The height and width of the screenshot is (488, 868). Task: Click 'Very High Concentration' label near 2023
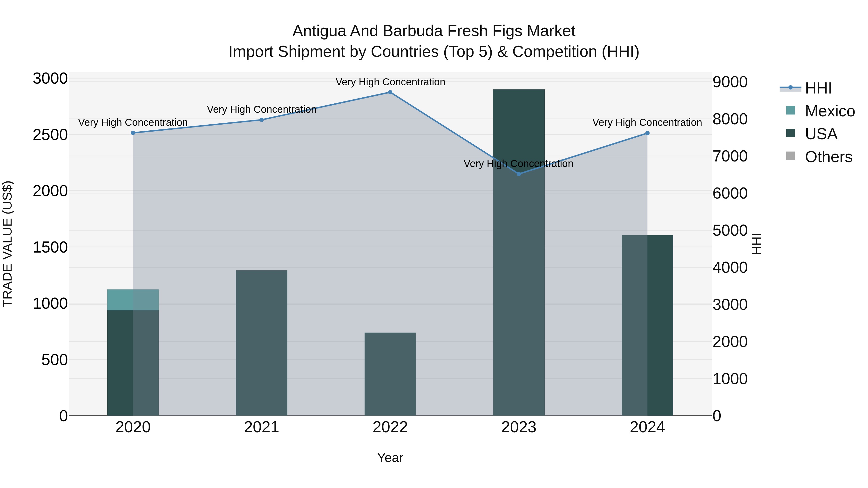click(x=518, y=164)
